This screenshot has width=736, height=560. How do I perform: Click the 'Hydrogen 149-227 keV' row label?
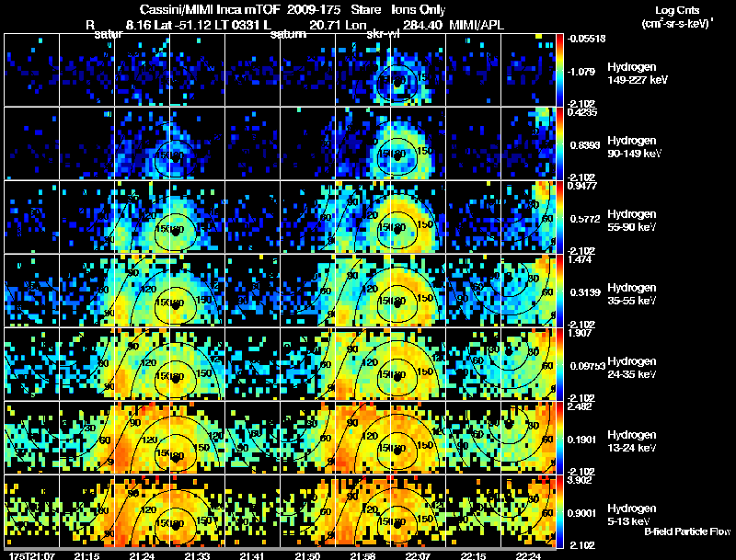(x=638, y=74)
